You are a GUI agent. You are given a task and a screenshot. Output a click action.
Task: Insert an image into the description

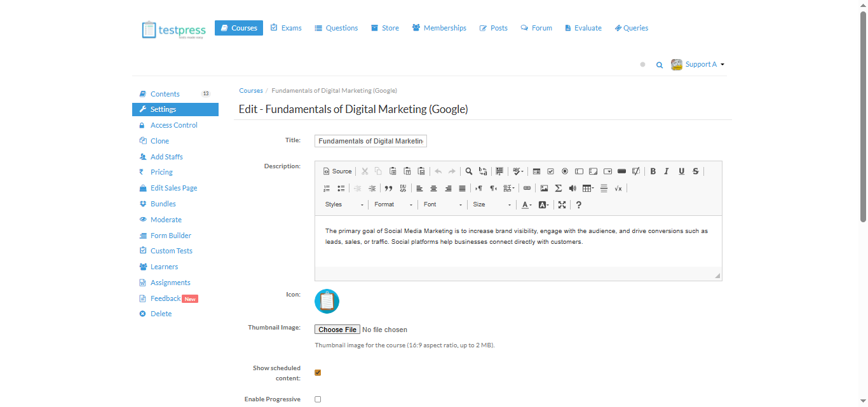click(544, 188)
